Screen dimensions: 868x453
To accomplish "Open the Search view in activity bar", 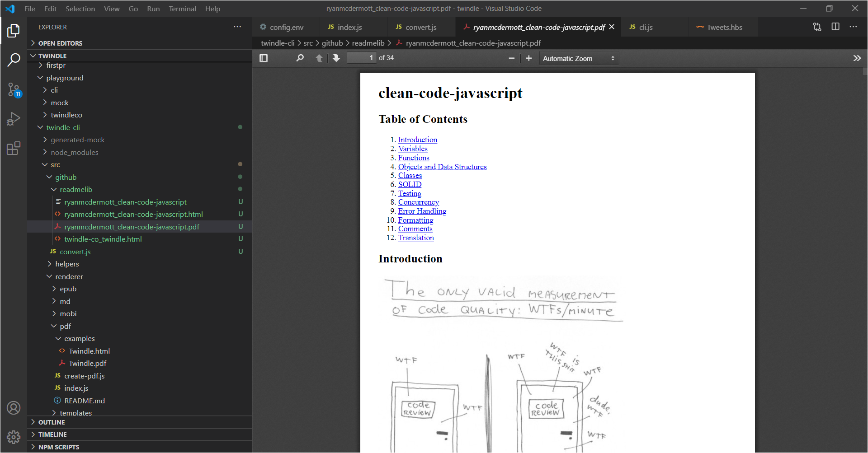I will point(14,60).
